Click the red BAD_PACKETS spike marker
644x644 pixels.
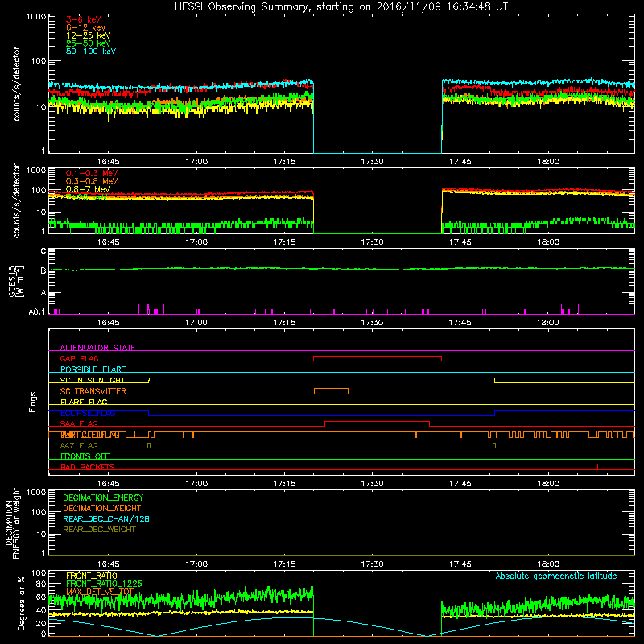point(597,467)
